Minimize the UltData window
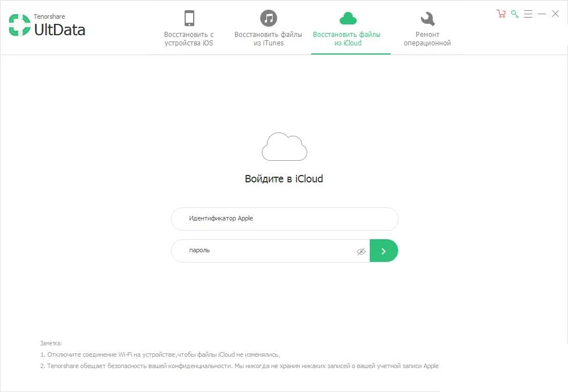Image resolution: width=568 pixels, height=392 pixels. [542, 14]
